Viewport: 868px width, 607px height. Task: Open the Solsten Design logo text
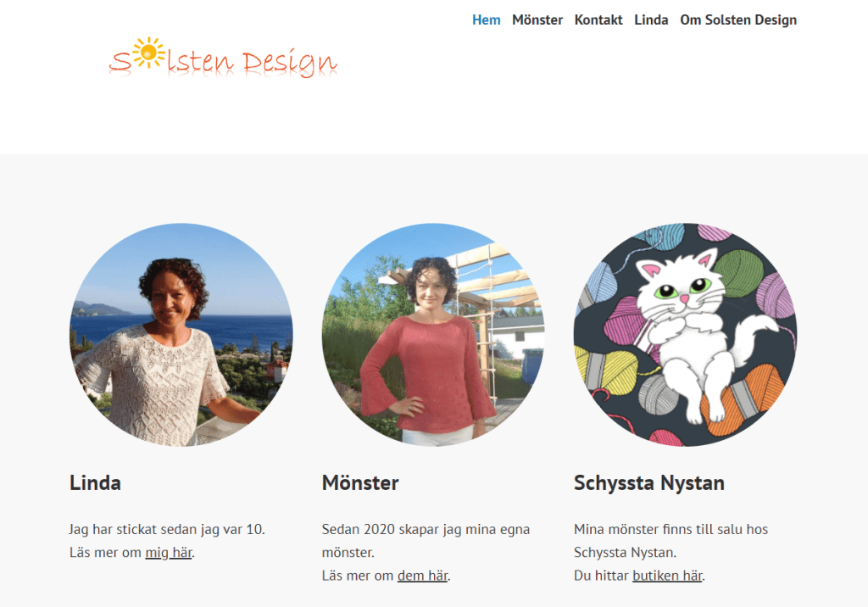(246, 61)
